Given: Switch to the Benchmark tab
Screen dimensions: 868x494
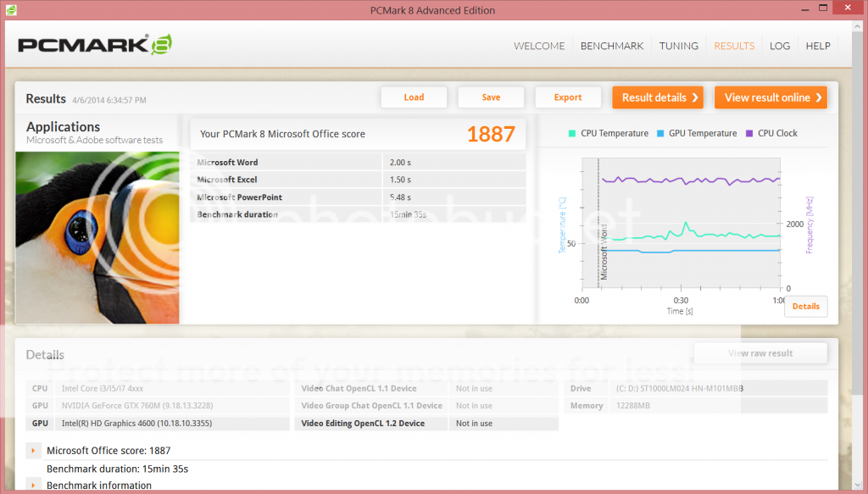Looking at the screenshot, I should click(x=611, y=46).
